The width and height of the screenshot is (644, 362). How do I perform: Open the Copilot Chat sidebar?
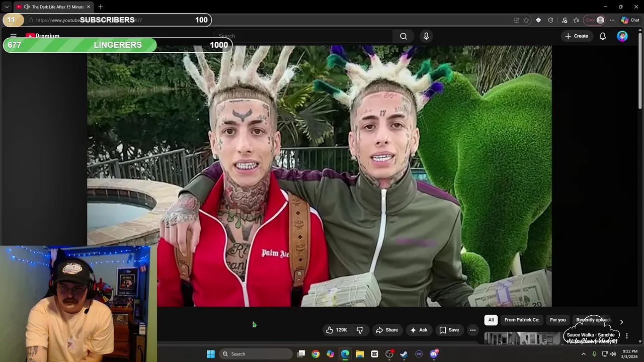tap(630, 20)
